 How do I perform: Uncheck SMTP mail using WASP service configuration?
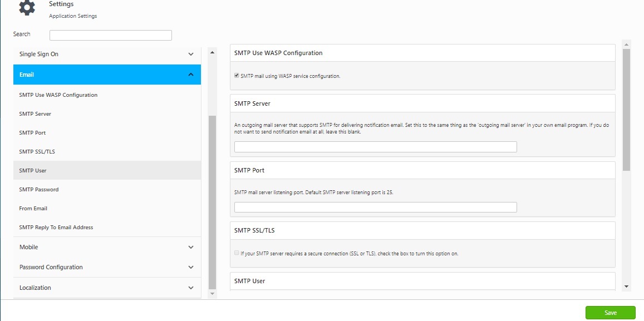(237, 76)
